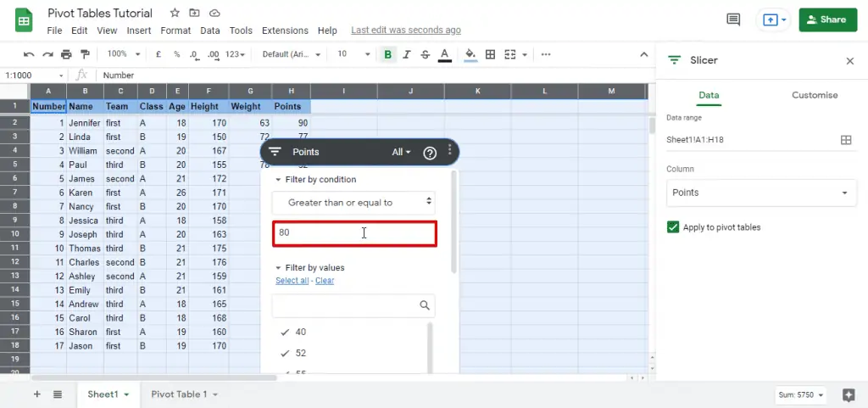Open the zoom 100% dropdown
Image resolution: width=868 pixels, height=408 pixels.
pos(124,54)
